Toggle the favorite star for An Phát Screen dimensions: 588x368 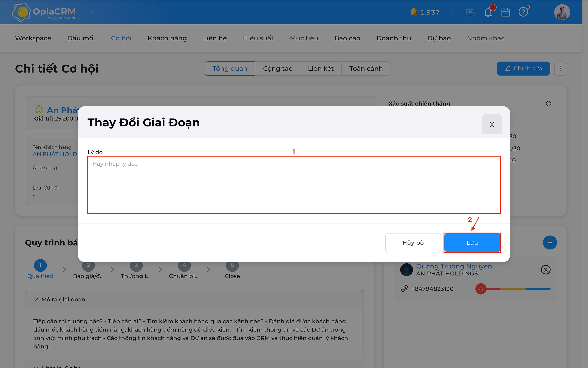39,109
